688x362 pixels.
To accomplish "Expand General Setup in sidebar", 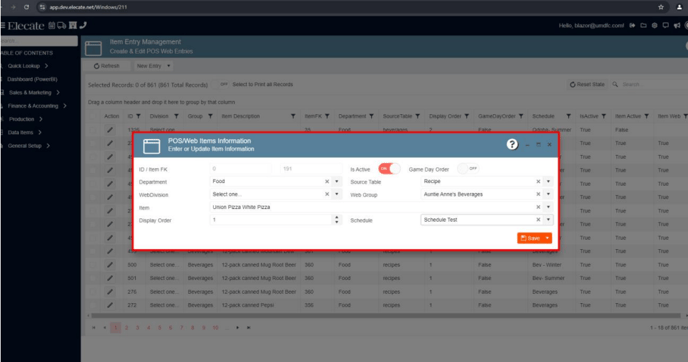I will tap(28, 146).
